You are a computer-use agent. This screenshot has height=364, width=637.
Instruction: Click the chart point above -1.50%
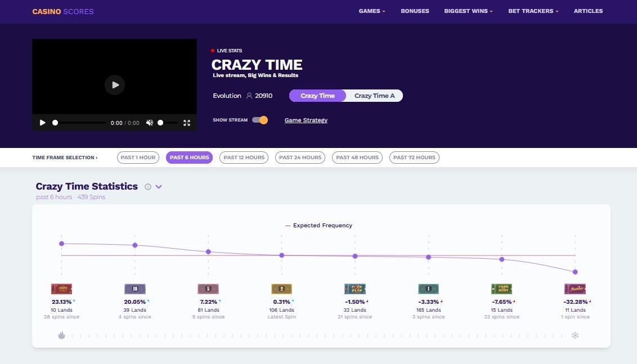(x=355, y=257)
